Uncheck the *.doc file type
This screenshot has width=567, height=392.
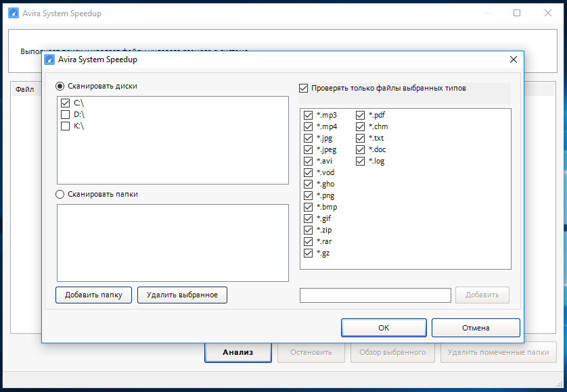[360, 149]
